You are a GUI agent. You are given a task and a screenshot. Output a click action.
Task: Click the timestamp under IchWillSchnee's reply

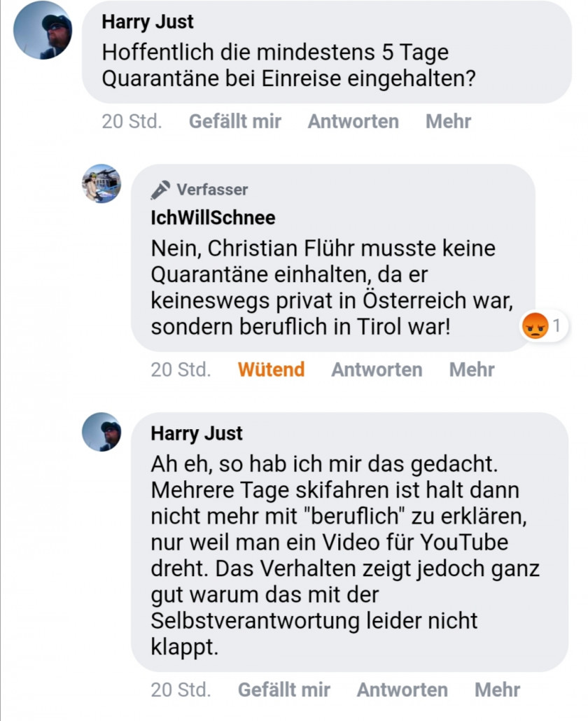[x=181, y=370]
